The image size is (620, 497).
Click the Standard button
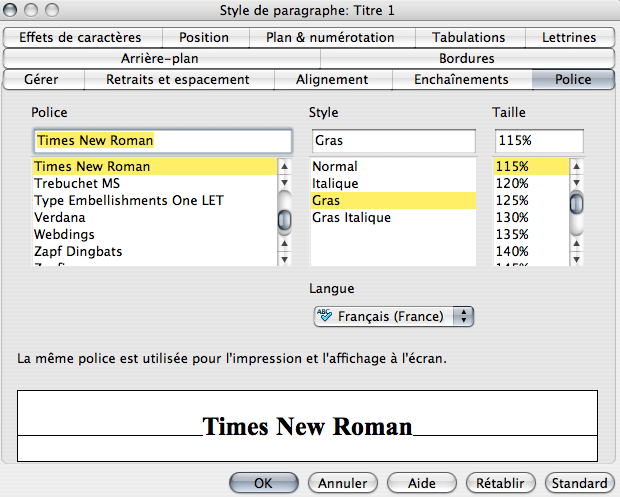580,483
